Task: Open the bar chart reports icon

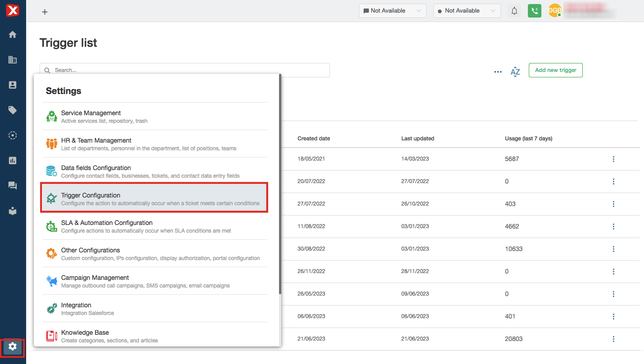Action: [x=13, y=161]
